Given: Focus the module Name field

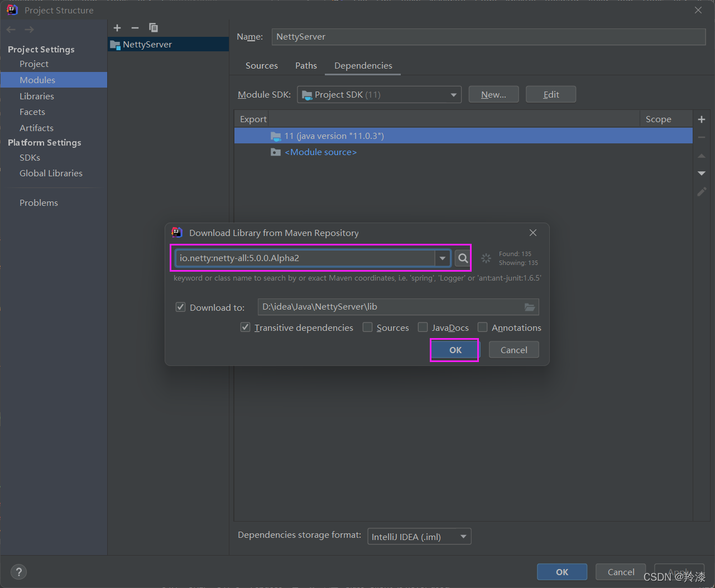Looking at the screenshot, I should tap(488, 37).
